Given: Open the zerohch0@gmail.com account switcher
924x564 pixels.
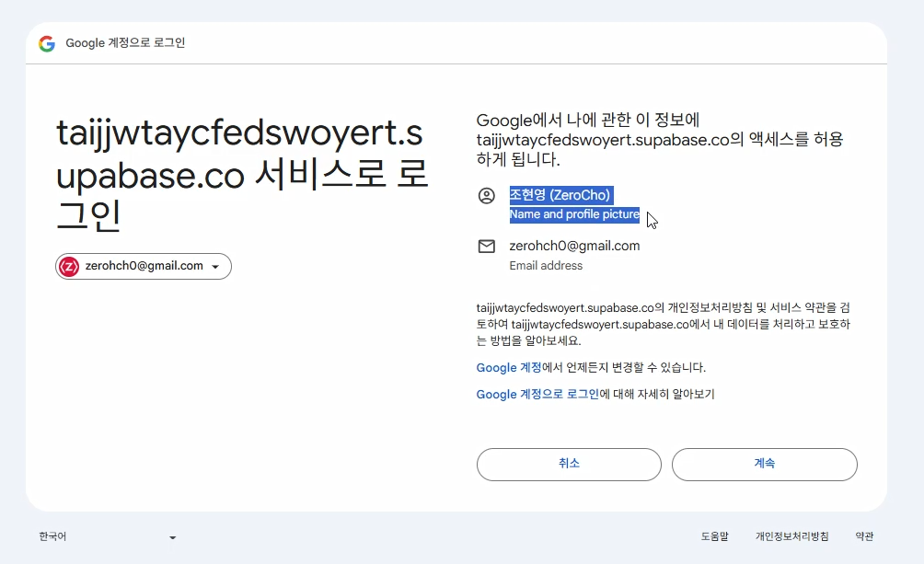Looking at the screenshot, I should click(x=143, y=266).
